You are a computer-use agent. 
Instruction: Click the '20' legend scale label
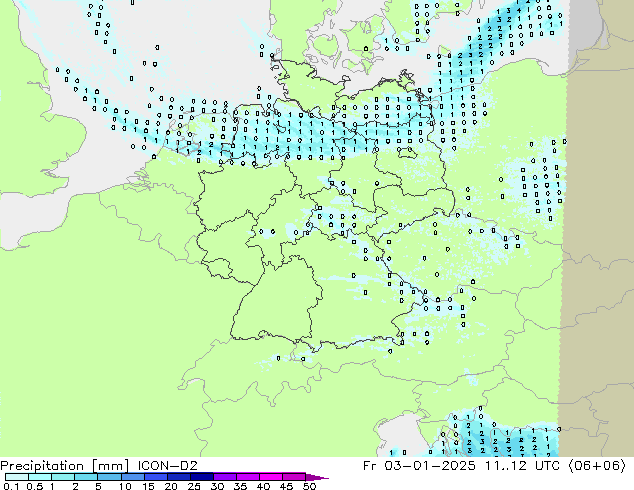(x=171, y=486)
